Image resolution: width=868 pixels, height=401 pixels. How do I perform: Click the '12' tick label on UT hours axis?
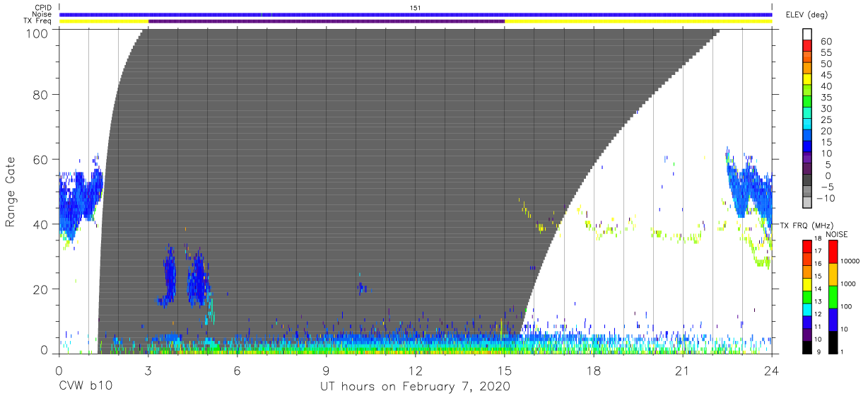pyautogui.click(x=416, y=371)
